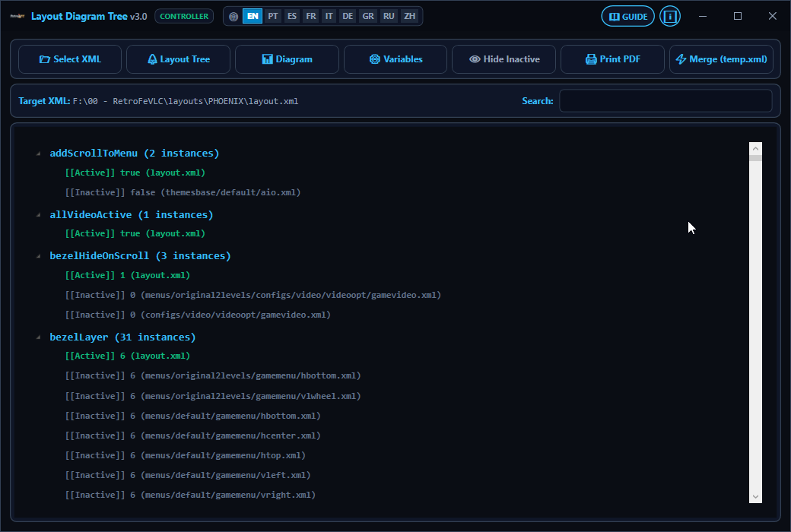Click the scrollbar down arrow
The width and height of the screenshot is (791, 532).
pos(755,497)
